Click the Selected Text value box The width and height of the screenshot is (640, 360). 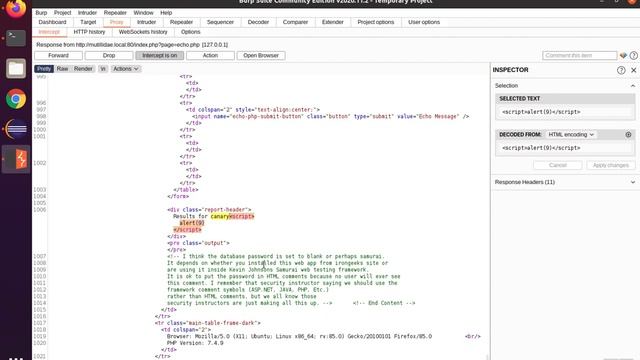click(x=565, y=112)
